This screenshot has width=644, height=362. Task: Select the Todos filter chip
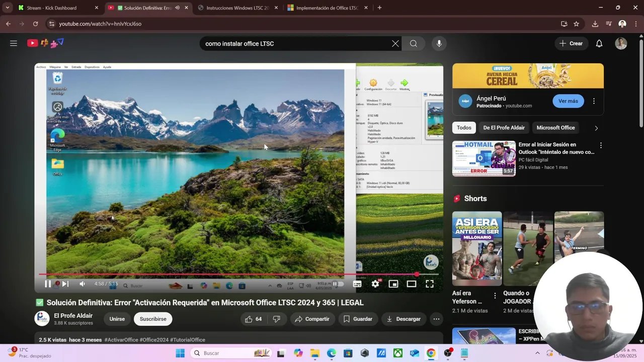coord(464,128)
